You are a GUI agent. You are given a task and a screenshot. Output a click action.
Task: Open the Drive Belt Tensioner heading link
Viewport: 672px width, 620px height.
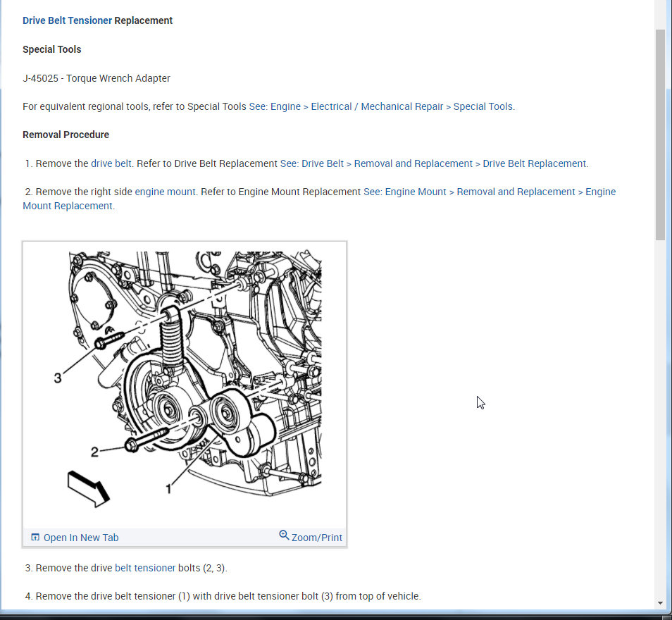click(67, 20)
